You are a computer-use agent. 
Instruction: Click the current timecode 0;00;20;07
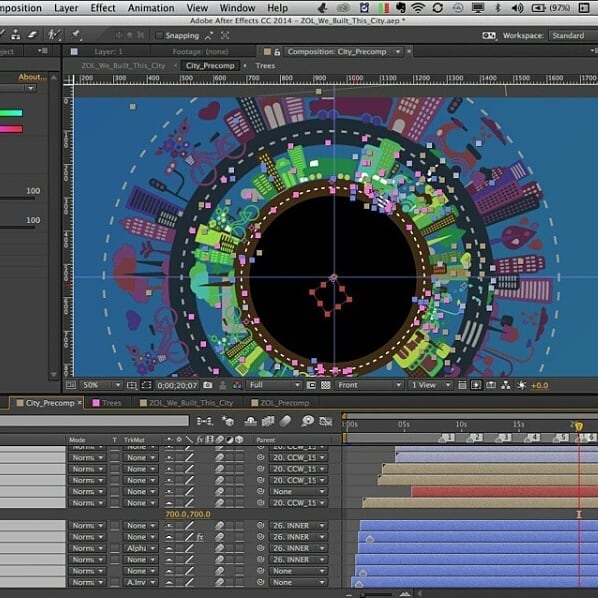point(177,386)
